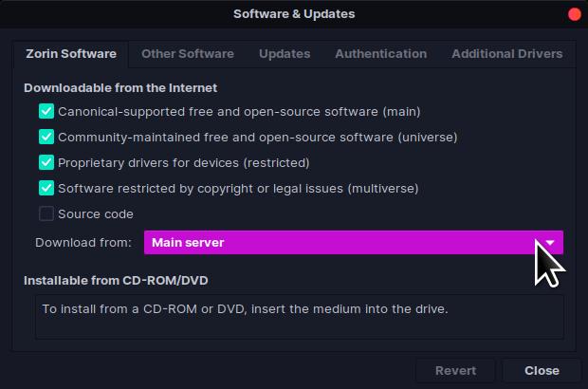This screenshot has height=389, width=588.
Task: Switch to the Other Software tab
Action: pos(188,54)
